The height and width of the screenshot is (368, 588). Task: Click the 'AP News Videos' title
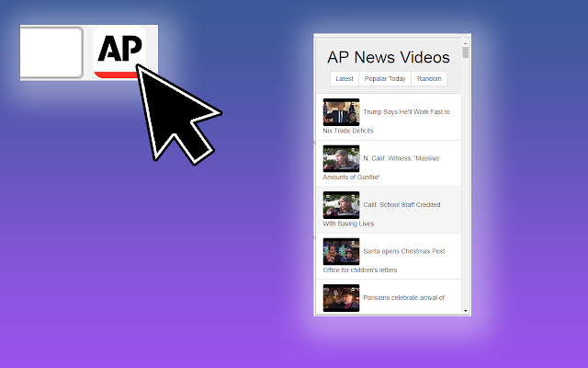[389, 57]
